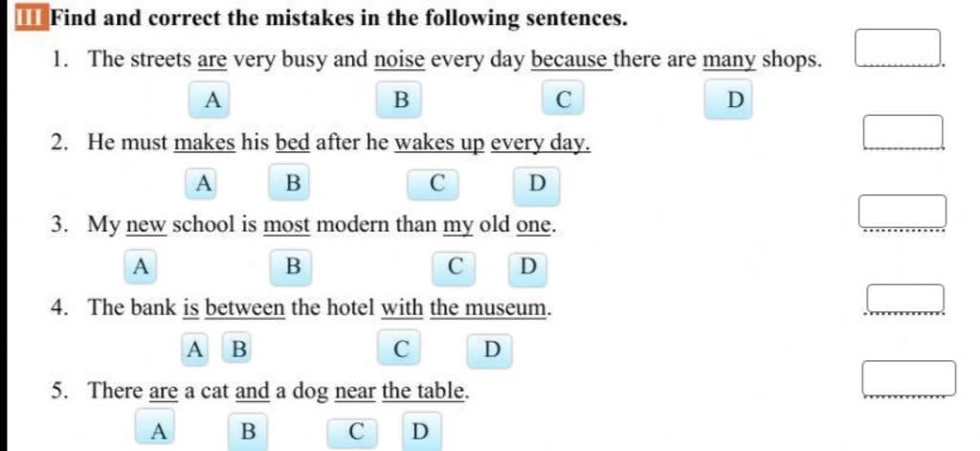Screen dimensions: 980x451
Task: Click the answer box for sentence 4
Action: tap(905, 298)
